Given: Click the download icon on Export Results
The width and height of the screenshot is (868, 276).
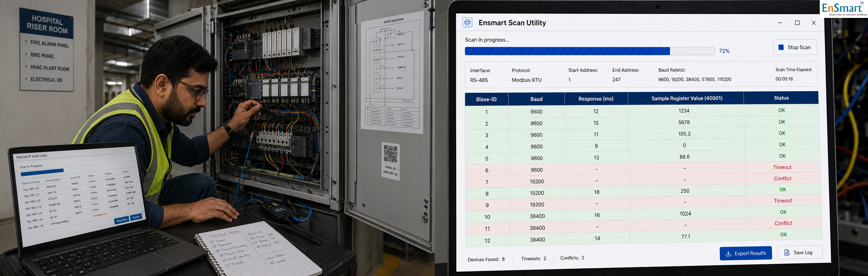Looking at the screenshot, I should (x=728, y=253).
